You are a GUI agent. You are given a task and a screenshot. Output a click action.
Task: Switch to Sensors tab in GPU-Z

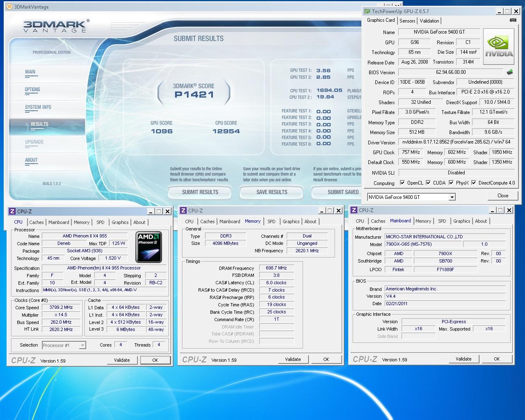click(x=407, y=21)
